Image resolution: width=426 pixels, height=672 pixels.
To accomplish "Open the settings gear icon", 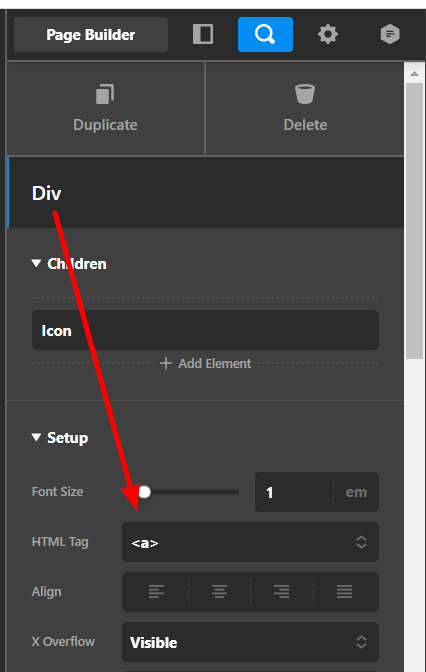I will pos(328,34).
